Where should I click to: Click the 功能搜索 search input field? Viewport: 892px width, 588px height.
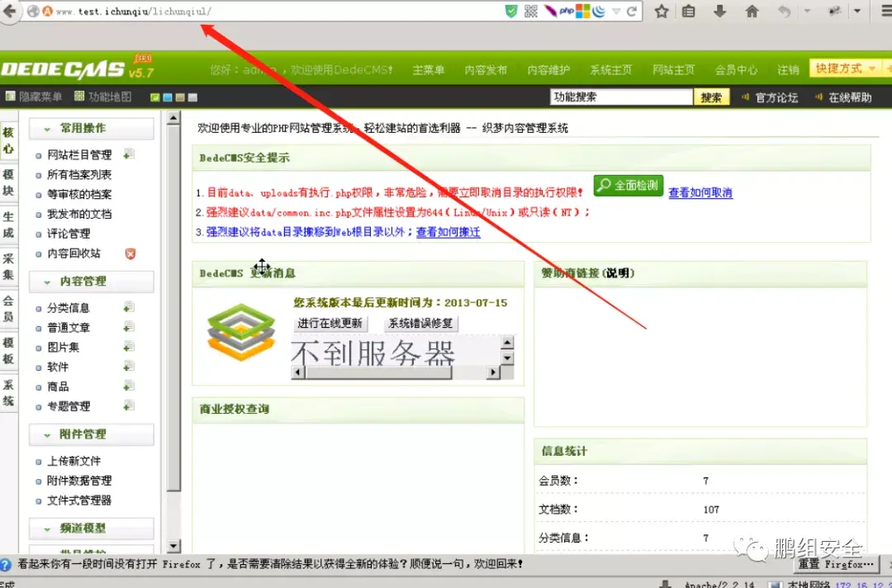[621, 97]
